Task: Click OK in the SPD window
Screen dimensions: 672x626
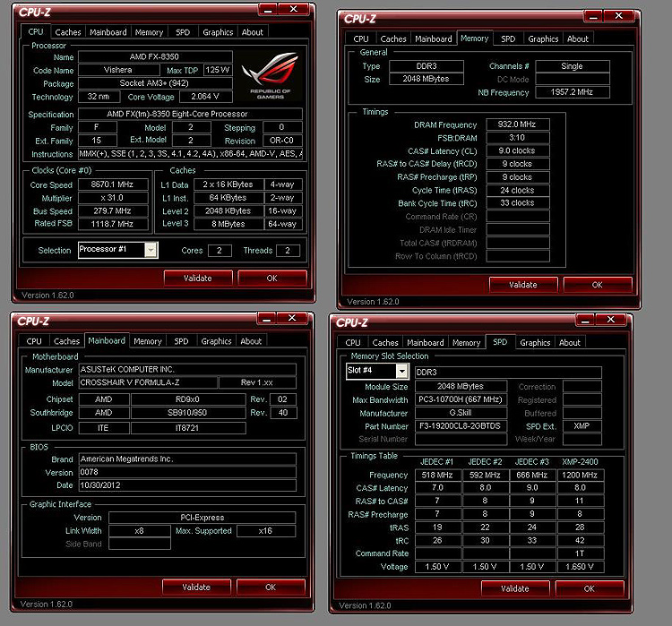Action: click(x=590, y=588)
